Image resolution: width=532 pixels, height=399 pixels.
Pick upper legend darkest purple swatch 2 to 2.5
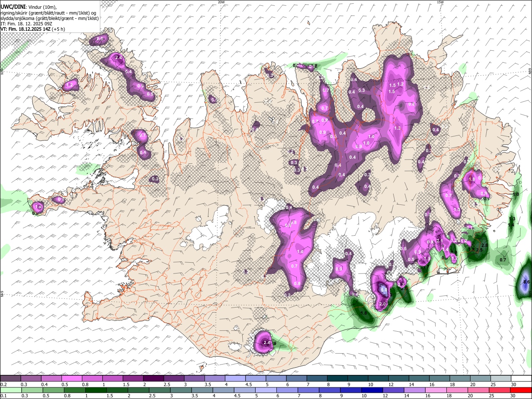point(153,378)
